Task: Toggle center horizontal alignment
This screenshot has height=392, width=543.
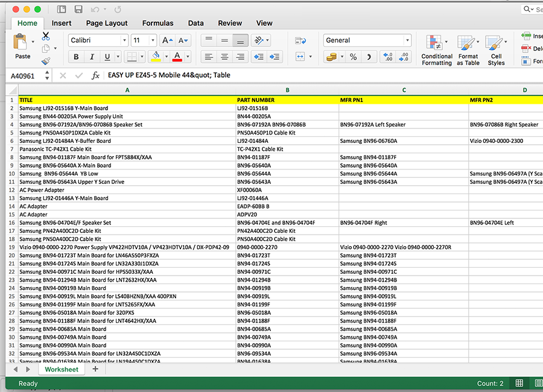Action: 224,57
